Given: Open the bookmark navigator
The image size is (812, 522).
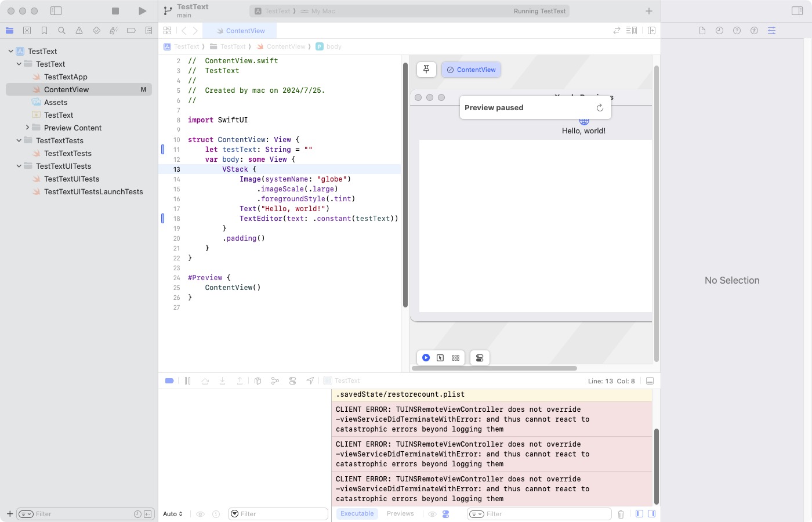Looking at the screenshot, I should (44, 31).
